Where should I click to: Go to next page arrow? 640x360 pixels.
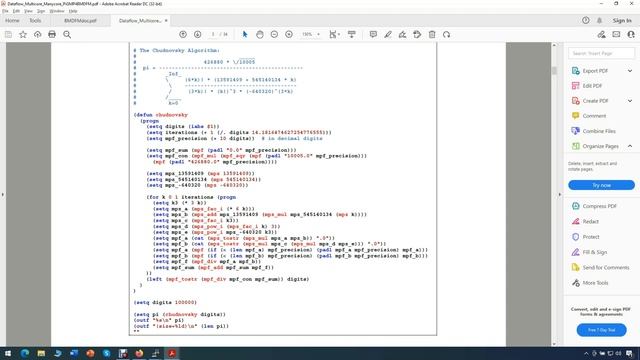coord(198,35)
